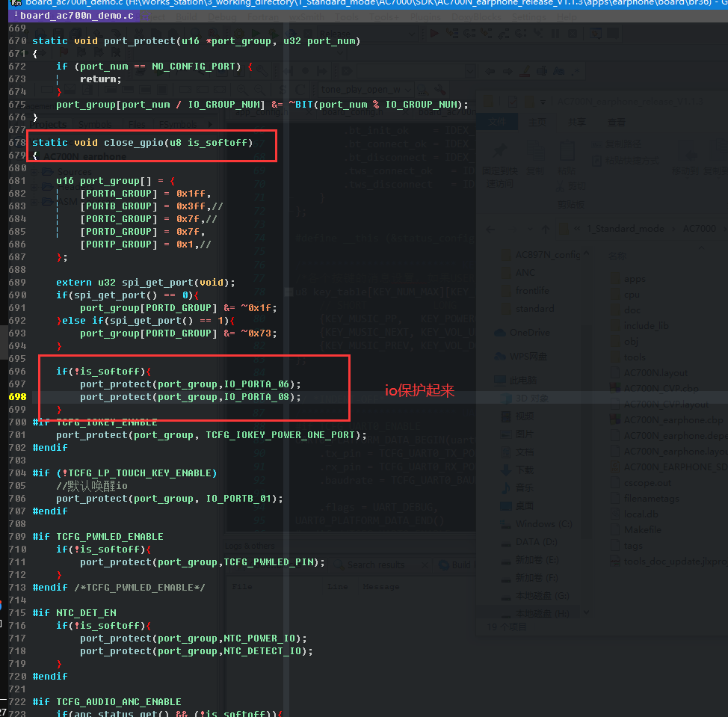Open the 主页 tab in the background Explorer
The image size is (728, 717).
coord(537,122)
